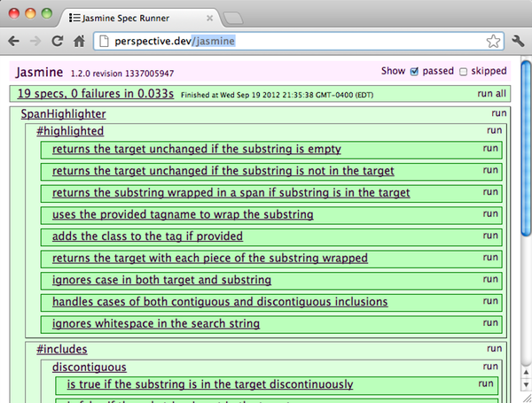Click the blue vertical scrollbar thumb
Screen dimensions: 532x403
(526, 148)
